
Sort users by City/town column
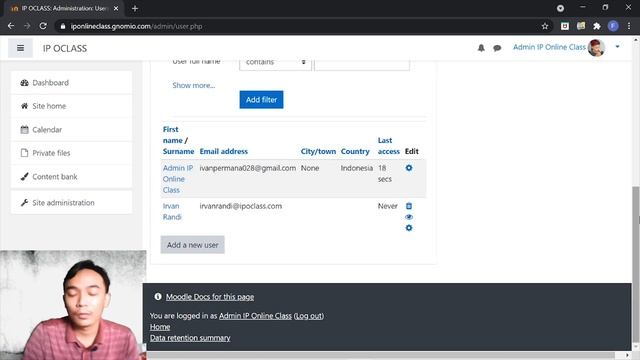(318, 151)
